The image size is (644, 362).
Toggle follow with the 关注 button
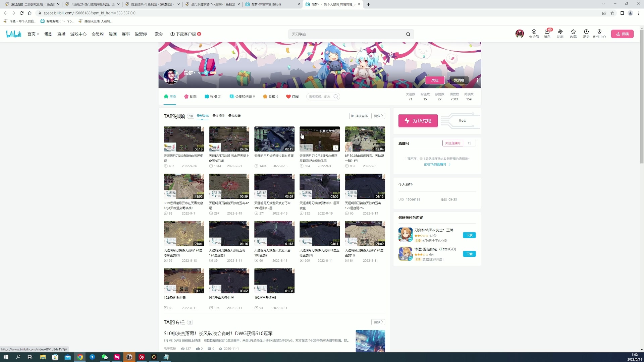click(435, 80)
